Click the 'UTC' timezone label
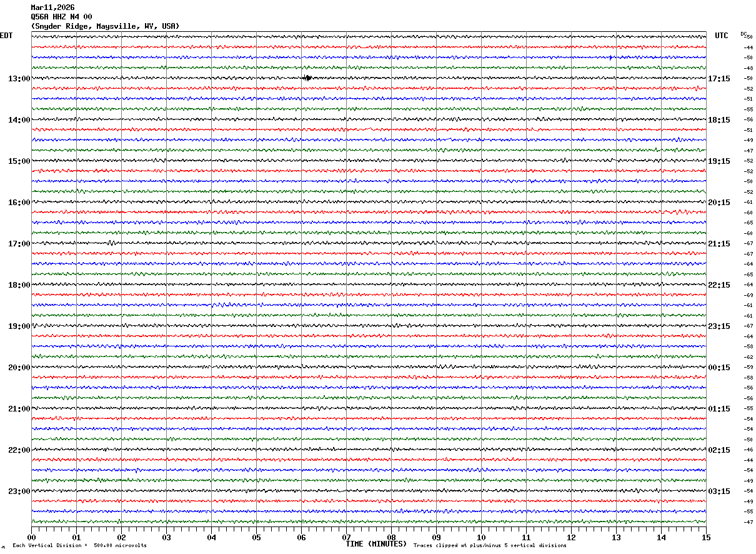Screen dimensions: 756x554 tap(722, 36)
